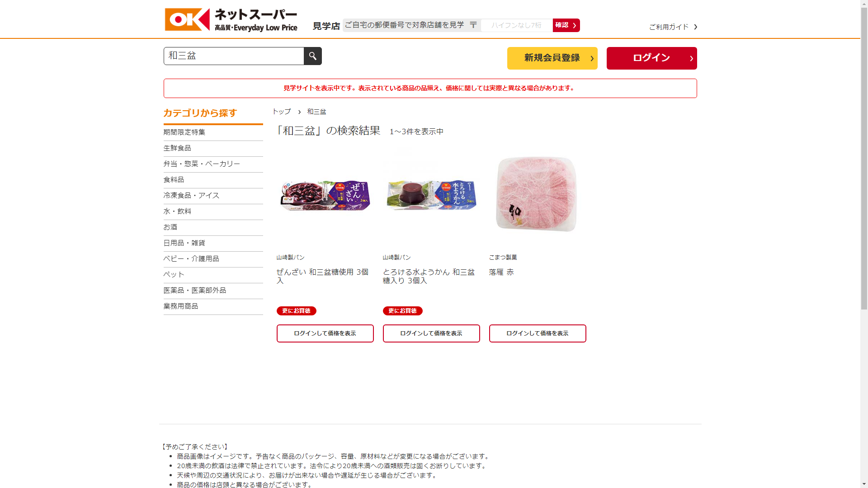Viewport: 868px width, 488px height.
Task: Click the postal mark 〒 icon
Action: pyautogui.click(x=473, y=25)
